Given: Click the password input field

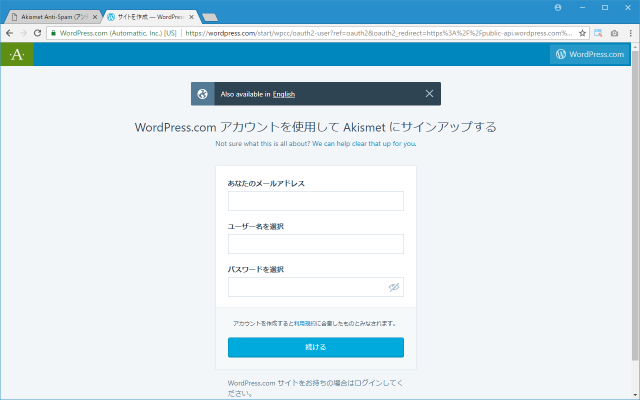Looking at the screenshot, I should [306, 288].
